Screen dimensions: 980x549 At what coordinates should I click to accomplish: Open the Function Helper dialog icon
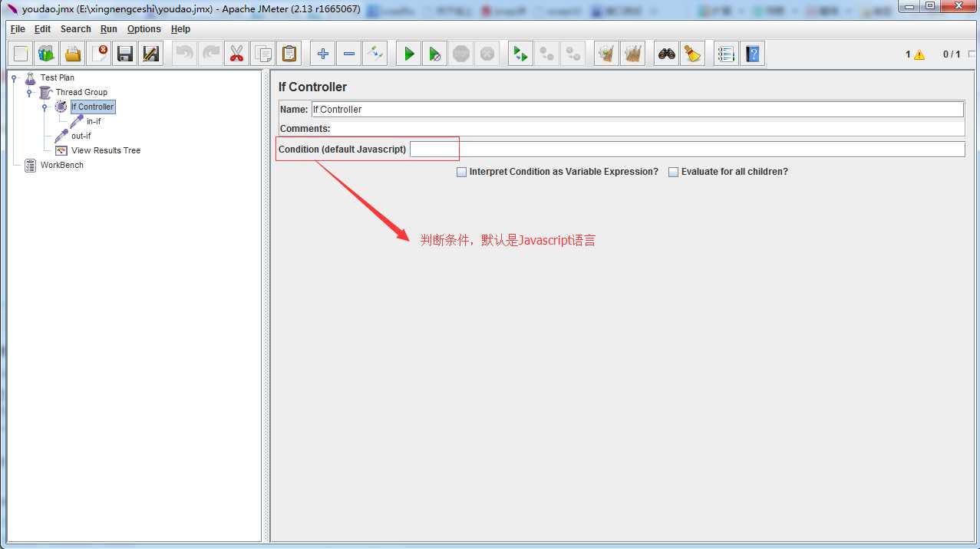(x=726, y=54)
